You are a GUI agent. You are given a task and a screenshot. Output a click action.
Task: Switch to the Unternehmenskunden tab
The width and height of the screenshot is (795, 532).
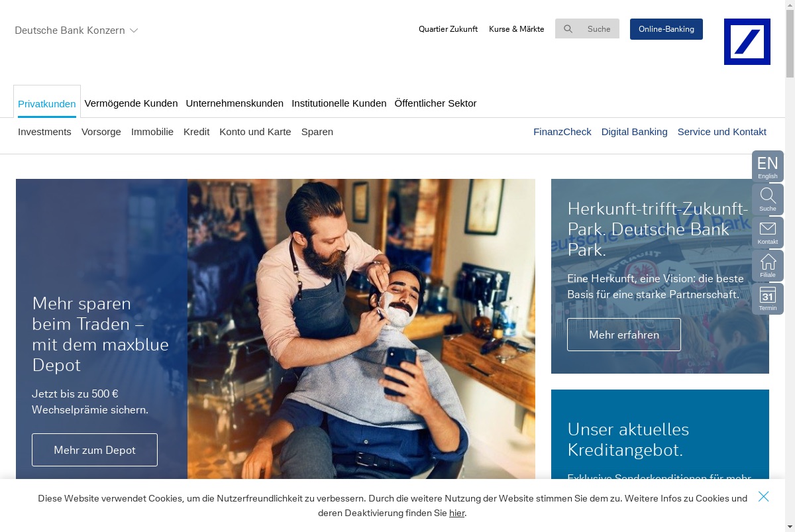pyautogui.click(x=235, y=103)
